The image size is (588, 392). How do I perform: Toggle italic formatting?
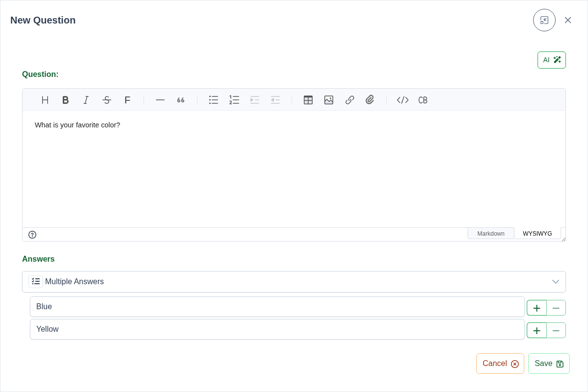[x=86, y=100]
